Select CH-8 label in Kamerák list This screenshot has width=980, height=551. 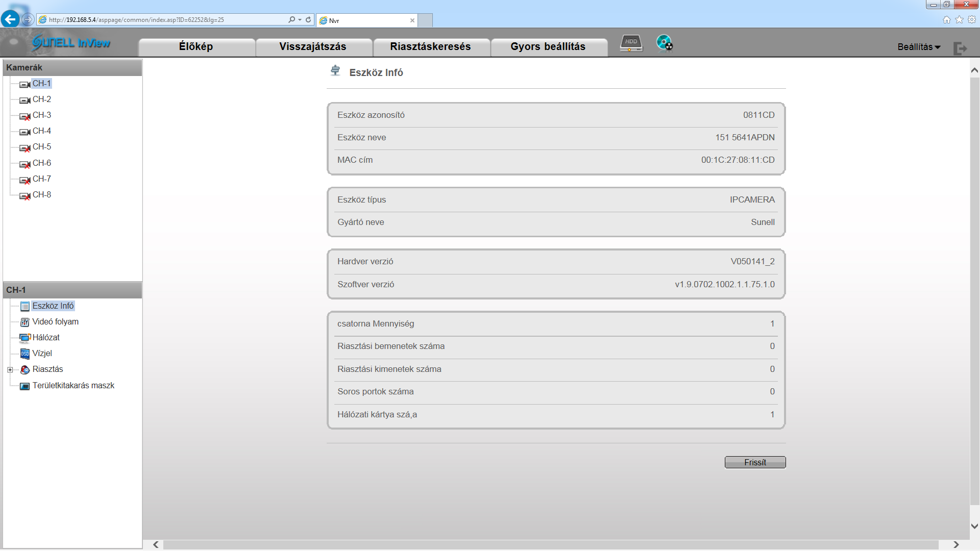click(x=42, y=195)
